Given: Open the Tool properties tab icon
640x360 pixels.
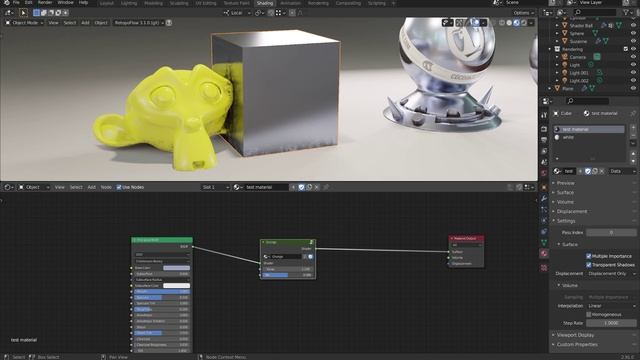Looking at the screenshot, I should pos(544,116).
